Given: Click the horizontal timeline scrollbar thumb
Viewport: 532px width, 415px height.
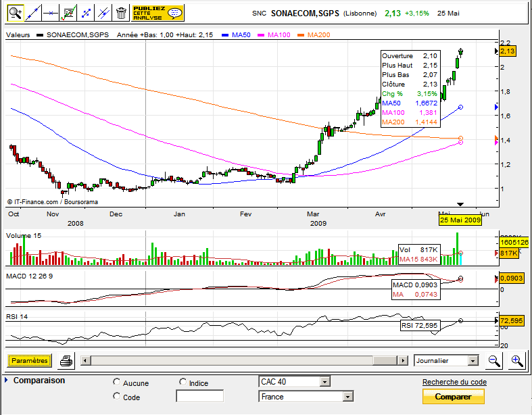Looking at the screenshot, I should [x=385, y=360].
